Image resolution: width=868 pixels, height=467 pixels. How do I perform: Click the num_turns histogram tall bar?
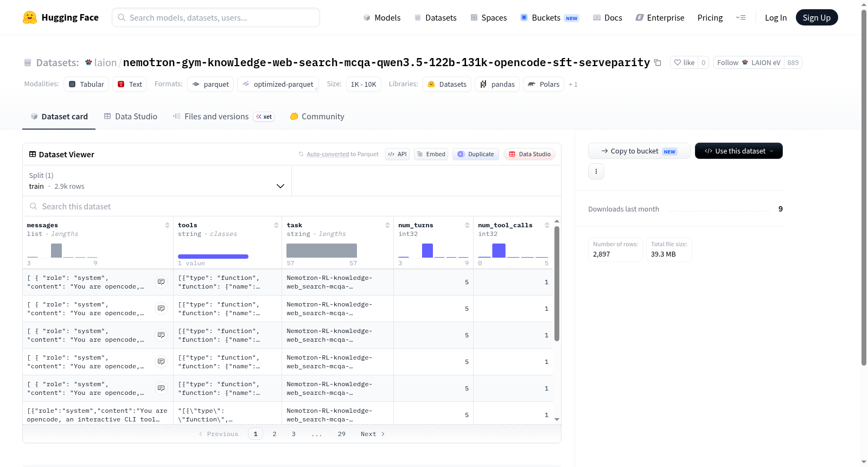tap(427, 250)
